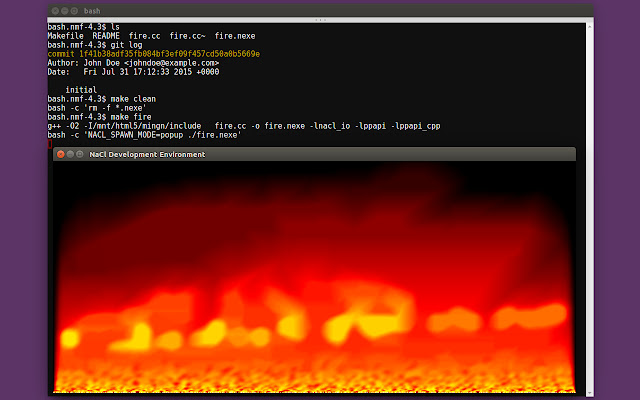
Task: Click 'fire.cc~' in the ls output
Action: [187, 36]
